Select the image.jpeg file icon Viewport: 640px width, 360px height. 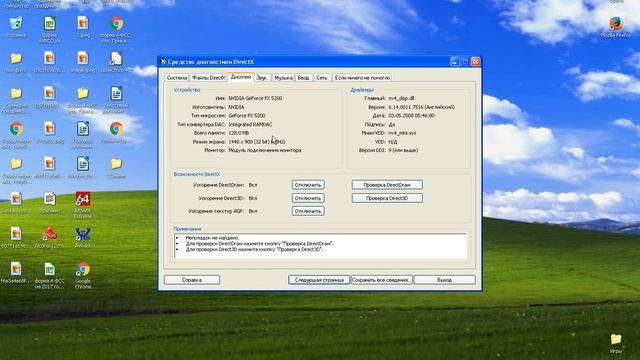pos(83,58)
